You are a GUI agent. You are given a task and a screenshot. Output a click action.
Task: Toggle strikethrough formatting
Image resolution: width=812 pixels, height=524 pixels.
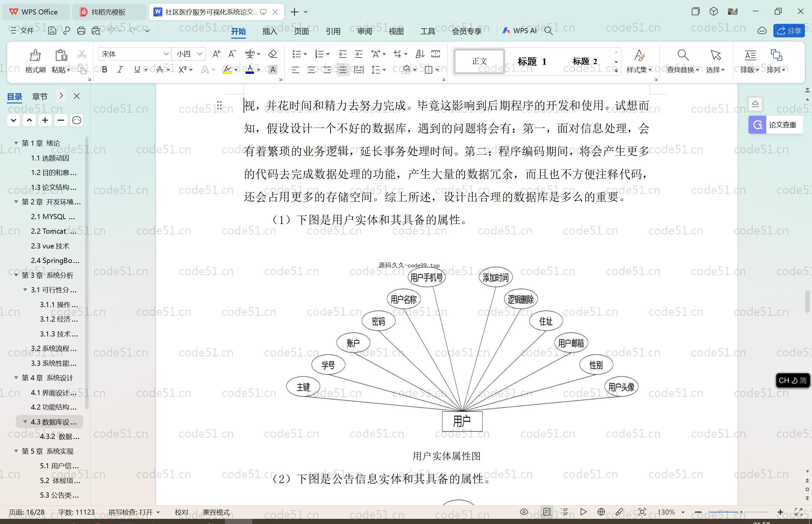click(x=159, y=70)
